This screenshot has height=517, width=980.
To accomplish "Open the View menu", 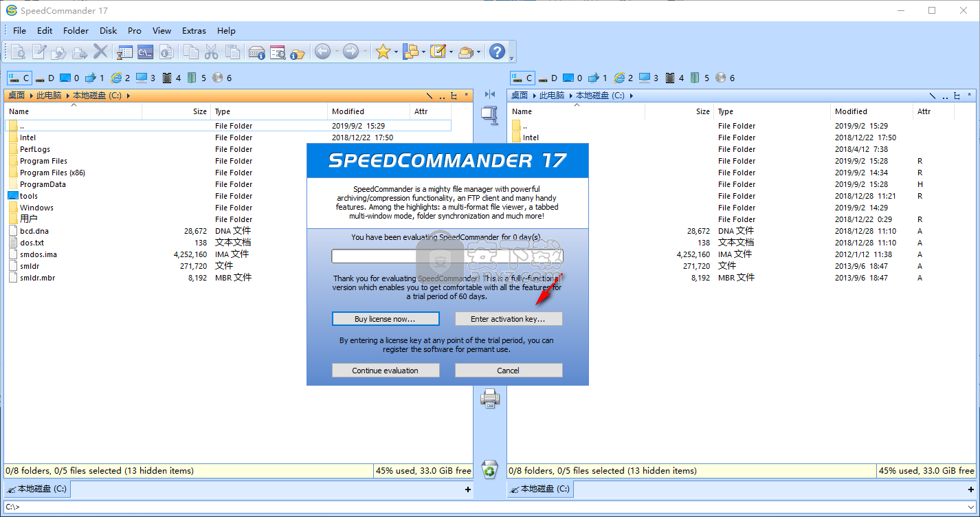I will click(162, 30).
